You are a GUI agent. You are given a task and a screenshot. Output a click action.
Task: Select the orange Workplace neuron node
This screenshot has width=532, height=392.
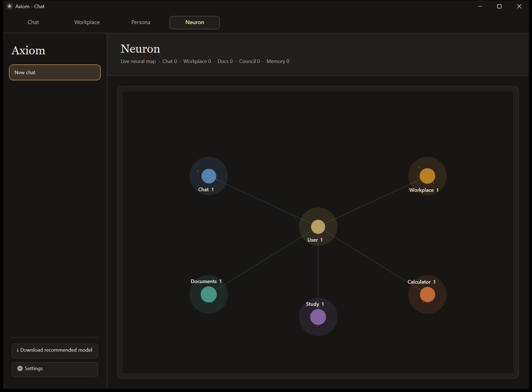coord(427,176)
